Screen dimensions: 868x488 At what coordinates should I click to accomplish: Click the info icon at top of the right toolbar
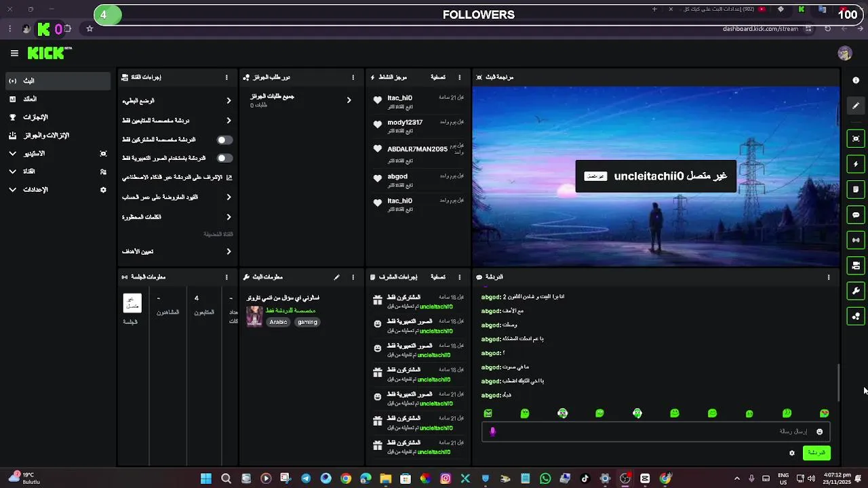[x=856, y=80]
